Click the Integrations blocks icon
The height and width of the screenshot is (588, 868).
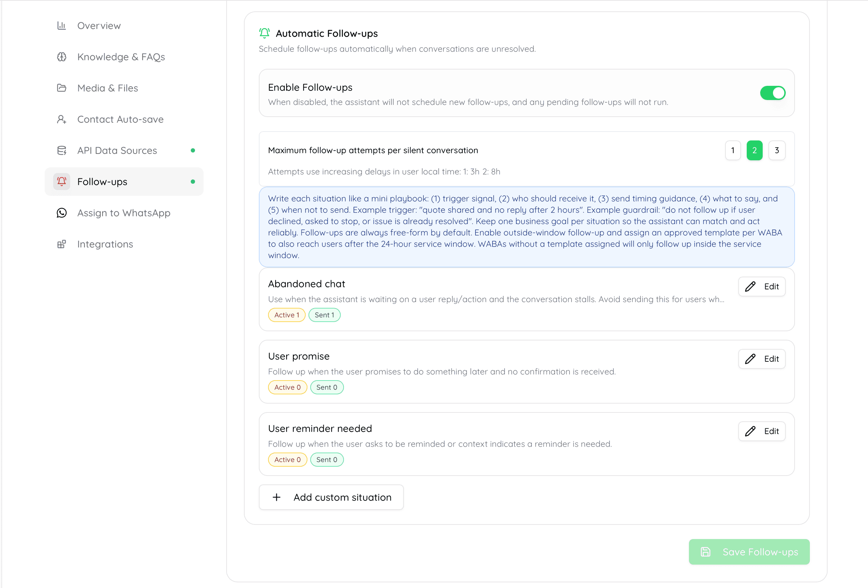[x=62, y=244]
